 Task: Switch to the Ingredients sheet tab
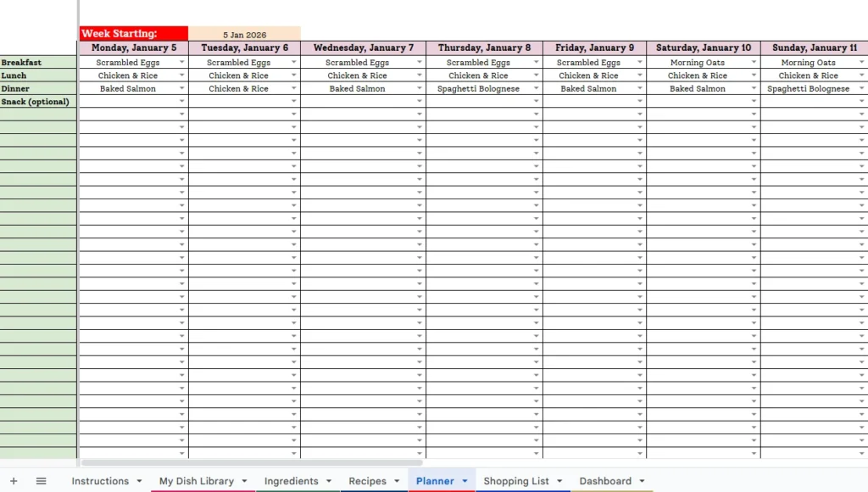click(x=292, y=481)
